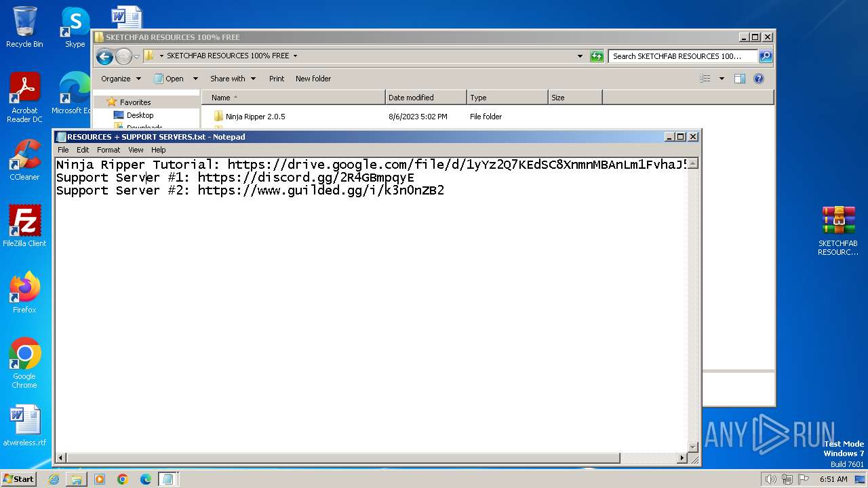868x488 pixels.
Task: Open the Action Center flag icon
Action: (x=804, y=479)
